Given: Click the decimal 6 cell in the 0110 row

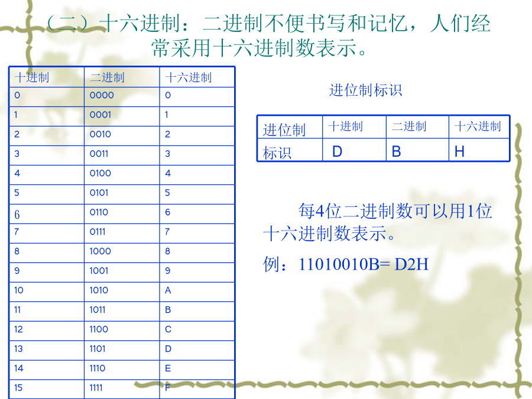Looking at the screenshot, I should click(x=47, y=214).
